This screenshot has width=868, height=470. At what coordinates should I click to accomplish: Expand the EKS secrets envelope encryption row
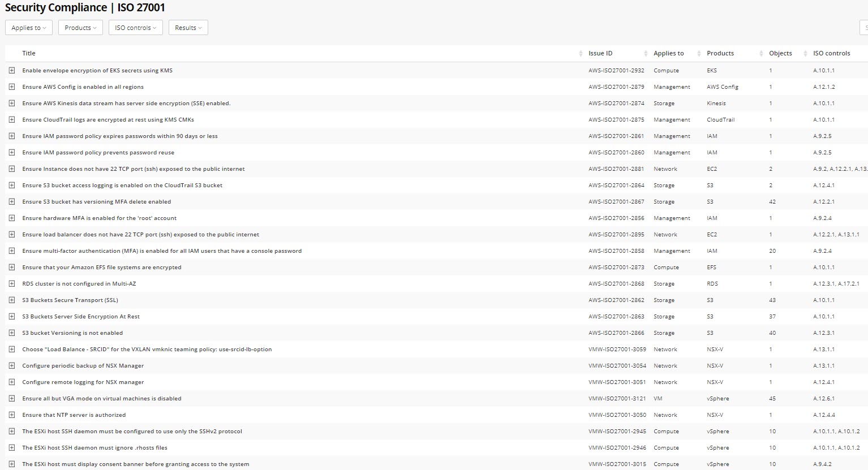tap(11, 71)
